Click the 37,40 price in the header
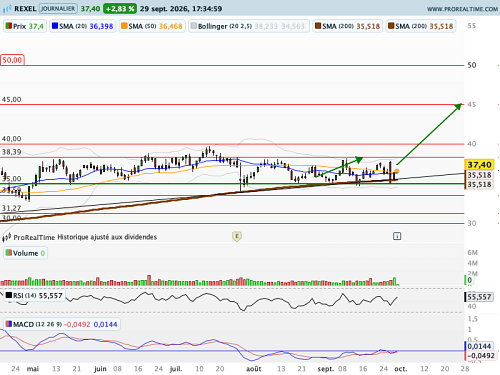500x375 pixels. pyautogui.click(x=90, y=9)
